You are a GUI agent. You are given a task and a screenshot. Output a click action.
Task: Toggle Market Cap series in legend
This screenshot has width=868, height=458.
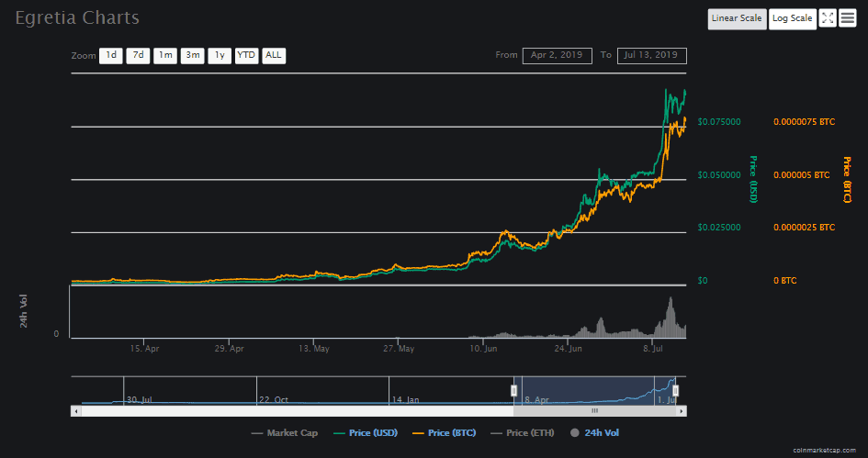tap(285, 433)
